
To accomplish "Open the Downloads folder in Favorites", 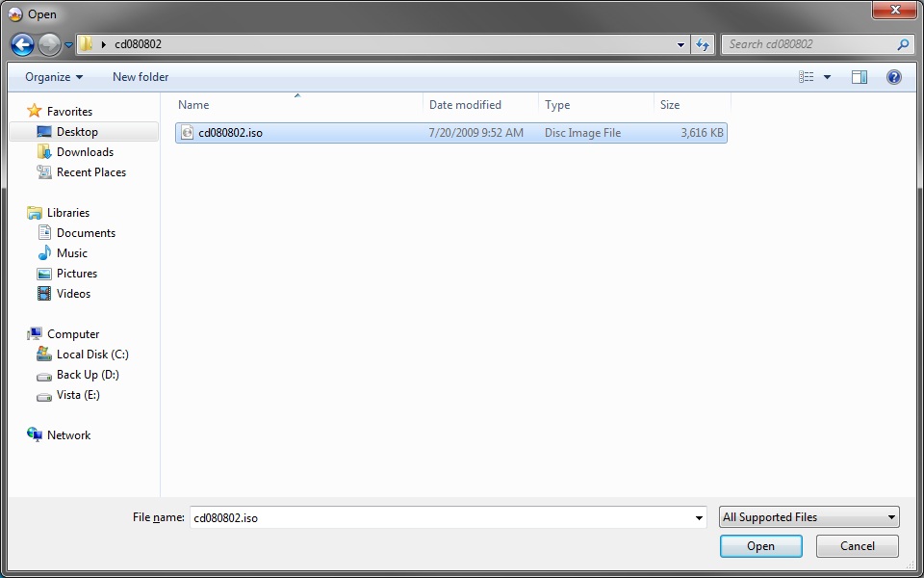I will pyautogui.click(x=85, y=152).
